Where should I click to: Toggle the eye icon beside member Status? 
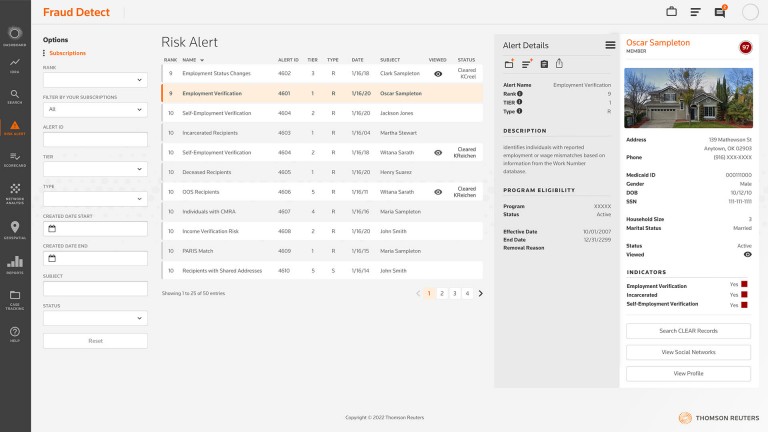click(747, 255)
